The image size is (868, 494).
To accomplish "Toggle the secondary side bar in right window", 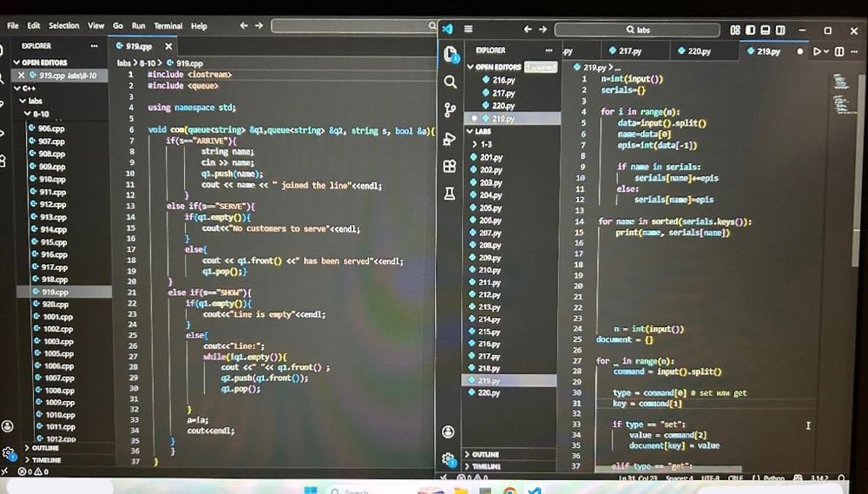I will click(780, 30).
